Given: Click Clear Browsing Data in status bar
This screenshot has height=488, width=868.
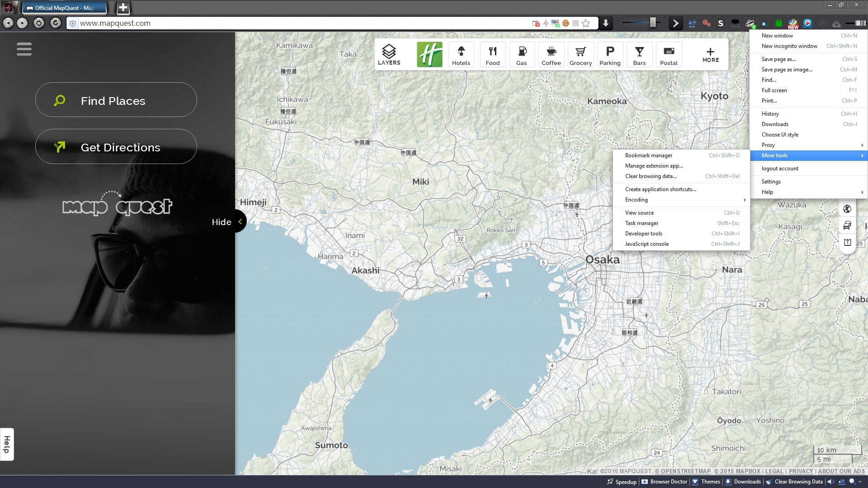Looking at the screenshot, I should coord(794,482).
